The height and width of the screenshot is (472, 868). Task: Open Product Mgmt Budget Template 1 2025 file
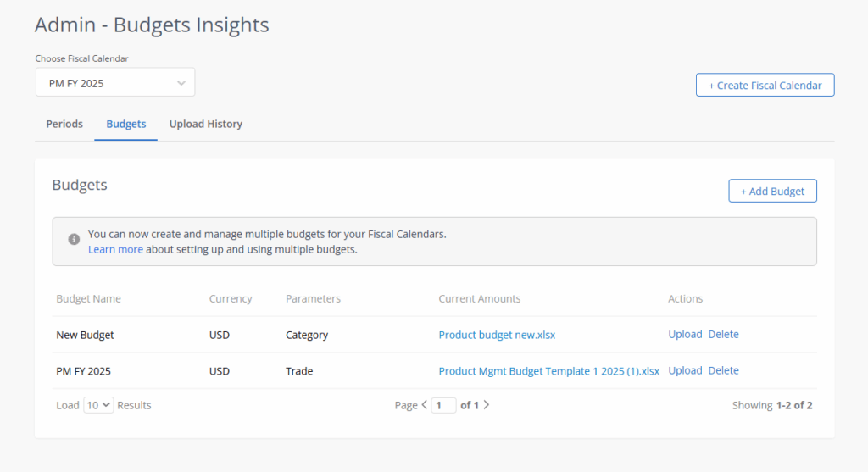point(548,371)
